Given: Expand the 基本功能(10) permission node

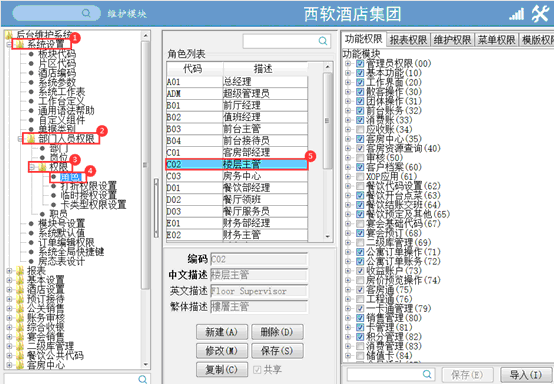Looking at the screenshot, I should pos(348,73).
